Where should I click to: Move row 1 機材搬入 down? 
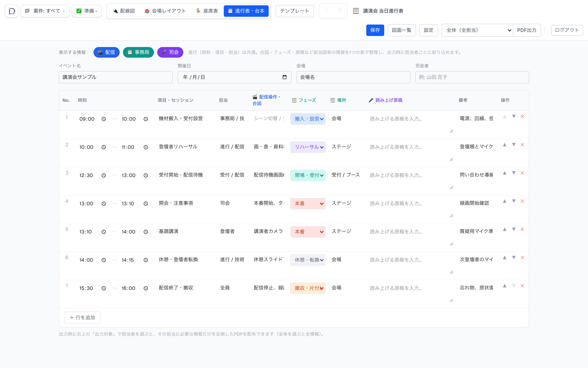click(x=514, y=117)
